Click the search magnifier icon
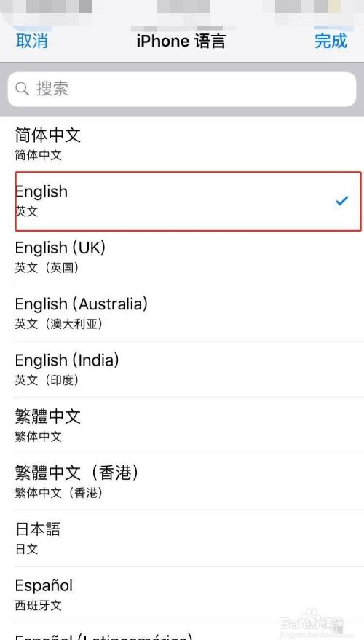Screen dimensions: 364x640 click(x=22, y=88)
